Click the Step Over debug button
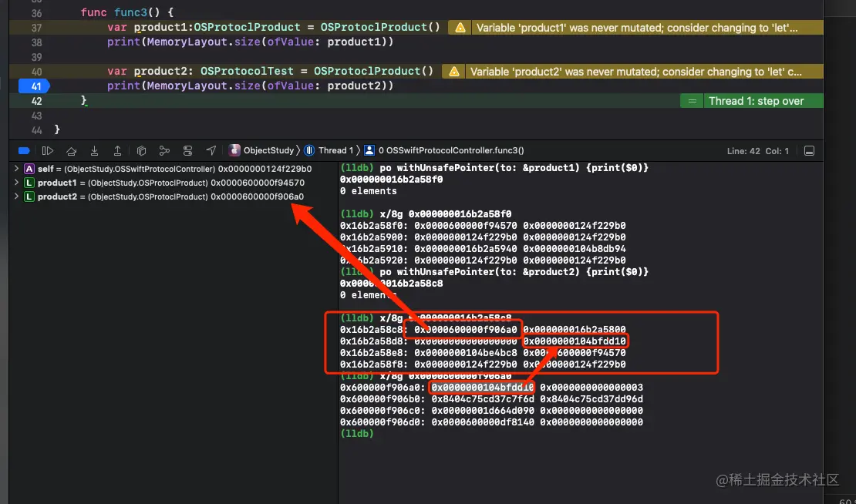Viewport: 856px width, 504px height. [x=71, y=150]
